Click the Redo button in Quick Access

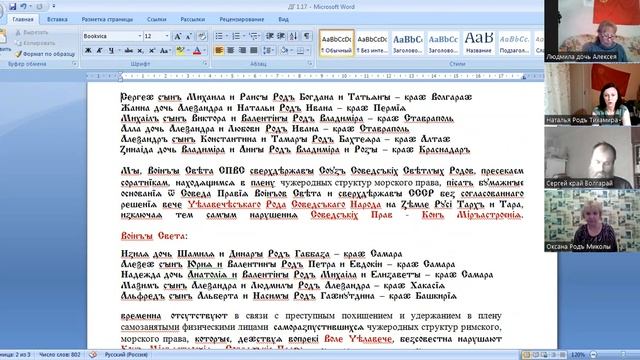pyautogui.click(x=39, y=6)
